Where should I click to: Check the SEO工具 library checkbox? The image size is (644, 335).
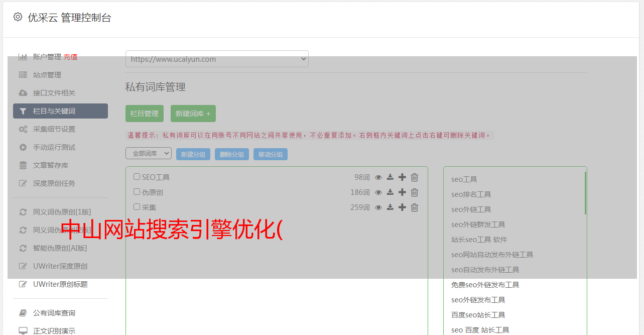coord(137,177)
